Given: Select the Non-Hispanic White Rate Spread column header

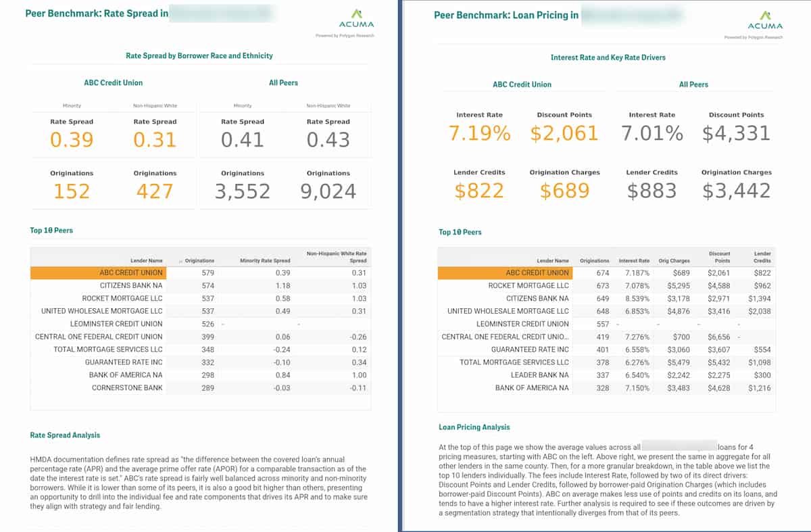Looking at the screenshot, I should [337, 257].
